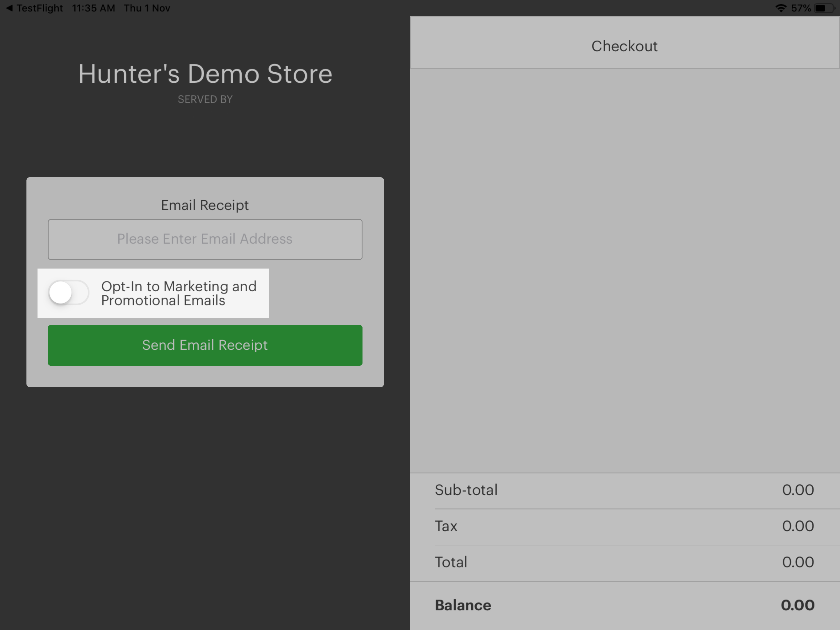Tap the SERVED BY label
The width and height of the screenshot is (840, 630).
[x=205, y=100]
